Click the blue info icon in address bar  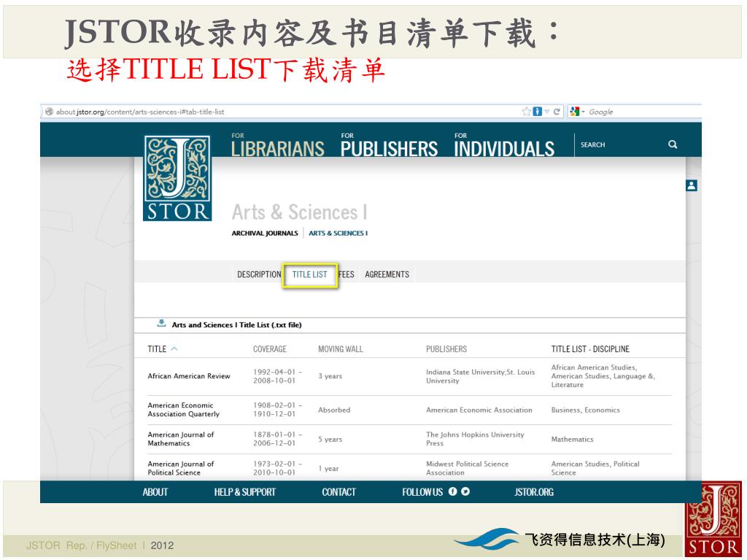point(537,112)
